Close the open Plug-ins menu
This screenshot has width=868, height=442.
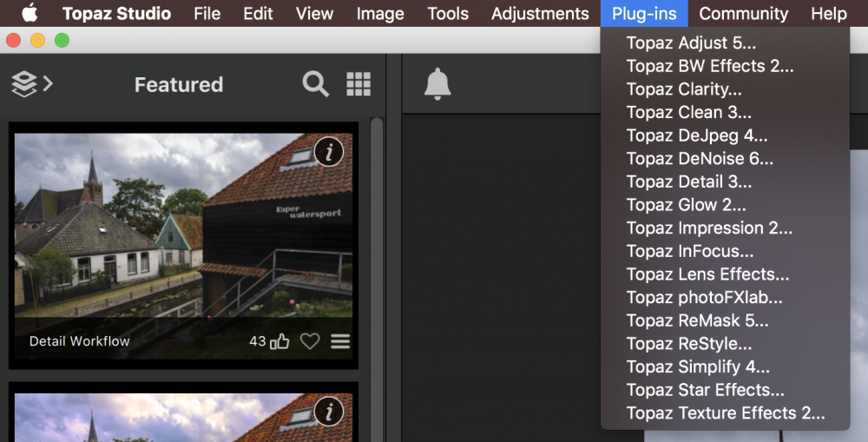644,13
